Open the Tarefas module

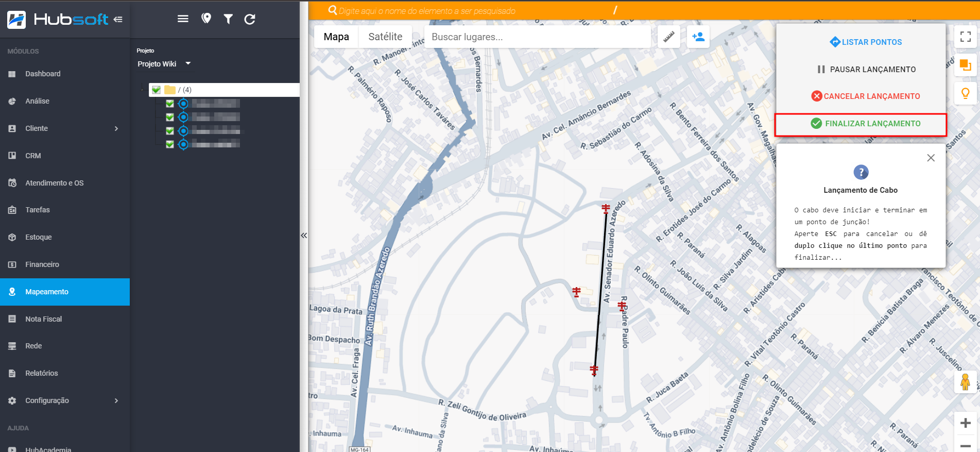point(65,210)
